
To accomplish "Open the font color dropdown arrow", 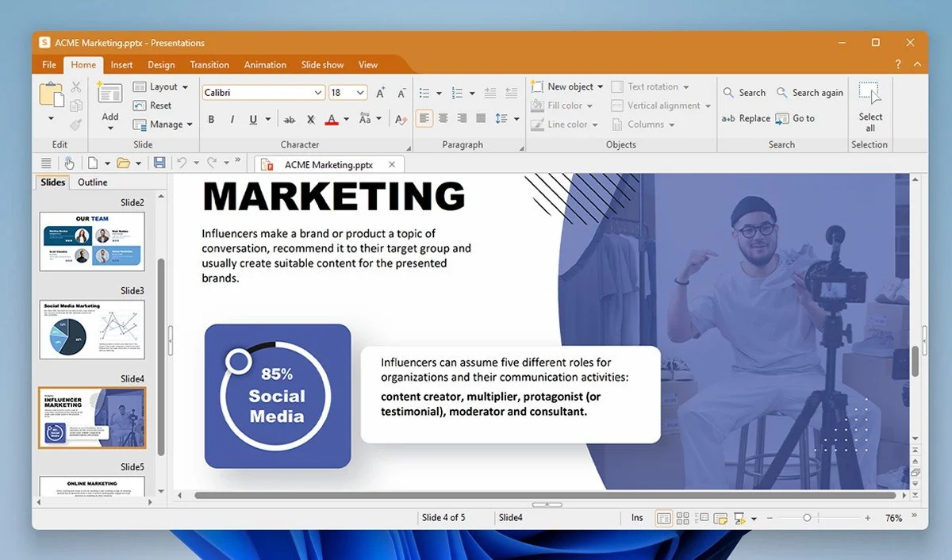I will point(346,120).
